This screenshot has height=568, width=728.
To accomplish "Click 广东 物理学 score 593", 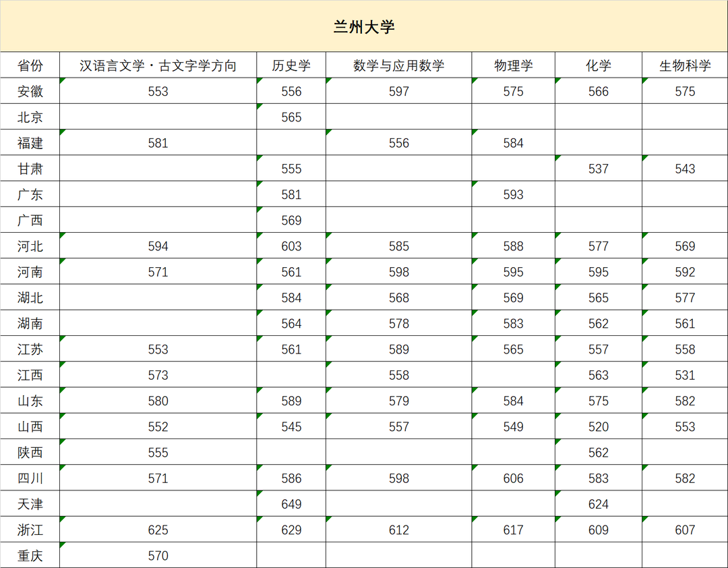I will 513,194.
